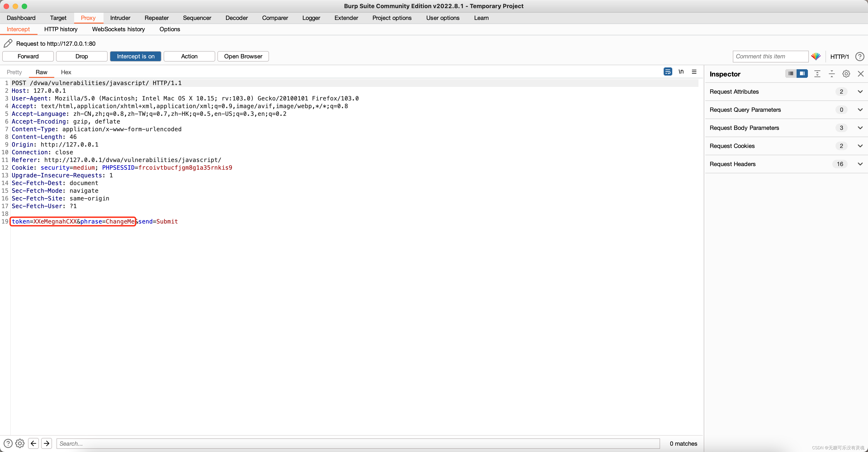Toggle the Intercept is on button

(135, 56)
